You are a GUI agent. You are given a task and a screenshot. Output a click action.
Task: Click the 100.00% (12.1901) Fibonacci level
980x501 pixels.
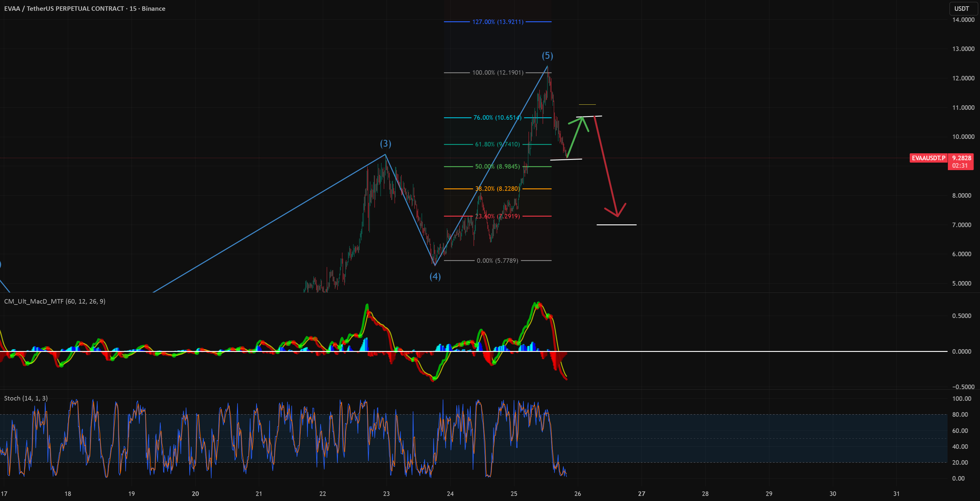(x=498, y=73)
